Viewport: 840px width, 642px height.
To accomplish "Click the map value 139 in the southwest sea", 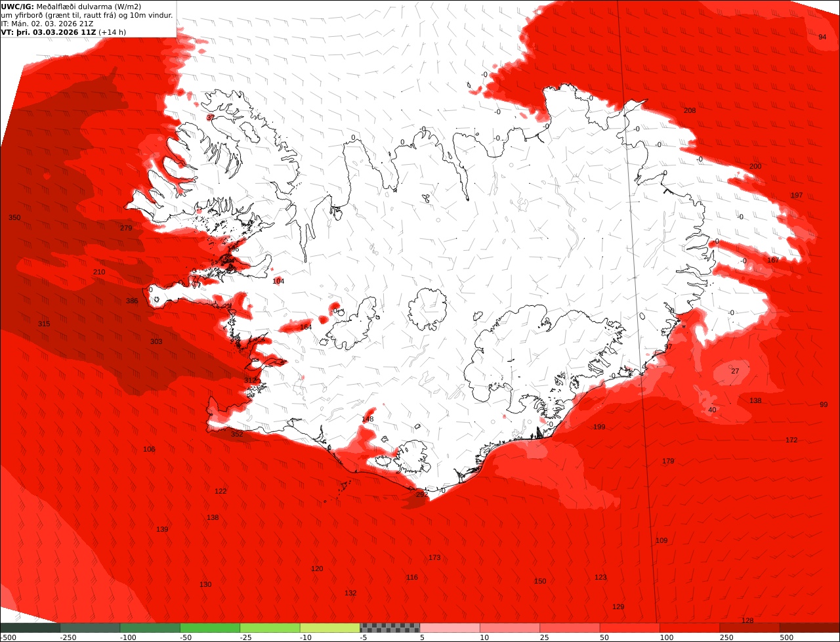I will click(x=162, y=529).
